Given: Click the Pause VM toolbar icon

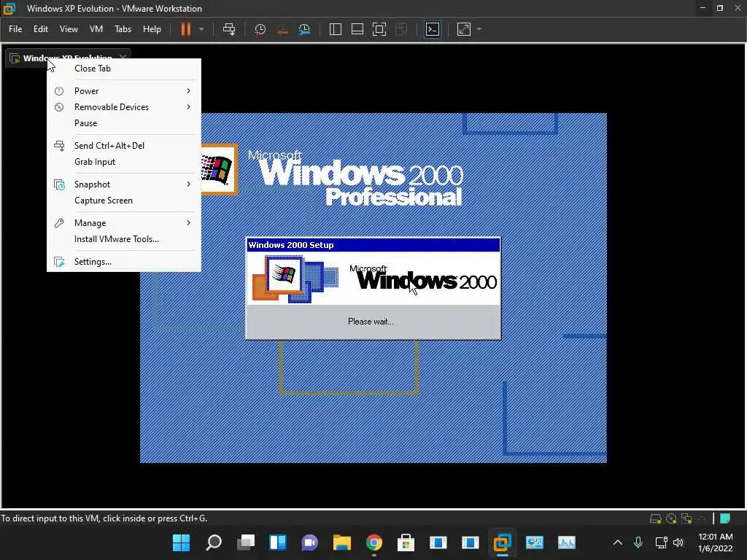Looking at the screenshot, I should pos(185,29).
